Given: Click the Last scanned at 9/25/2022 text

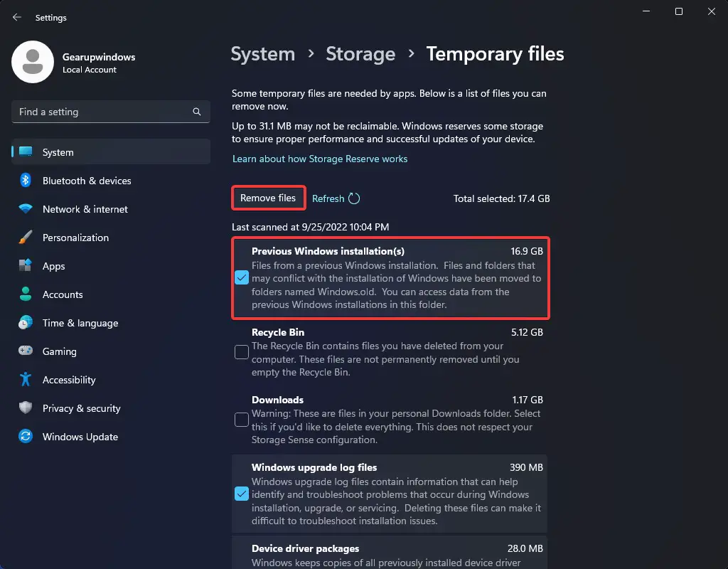Looking at the screenshot, I should coord(310,227).
